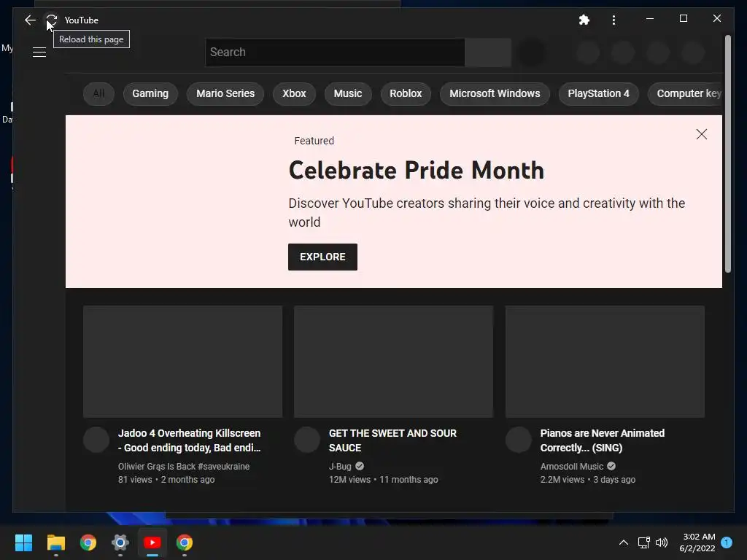Image resolution: width=747 pixels, height=560 pixels.
Task: Select the All filter chip
Action: [x=98, y=93]
